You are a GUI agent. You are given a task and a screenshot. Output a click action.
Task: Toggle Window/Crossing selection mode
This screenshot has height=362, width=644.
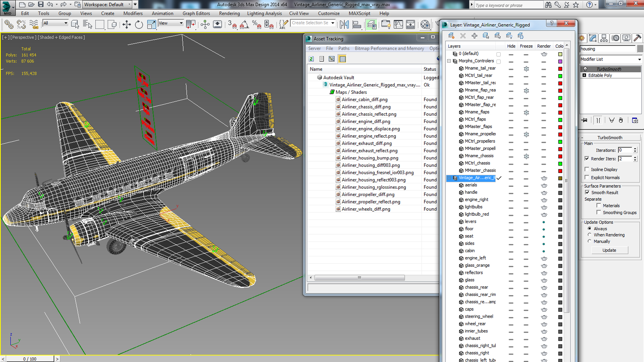point(112,24)
